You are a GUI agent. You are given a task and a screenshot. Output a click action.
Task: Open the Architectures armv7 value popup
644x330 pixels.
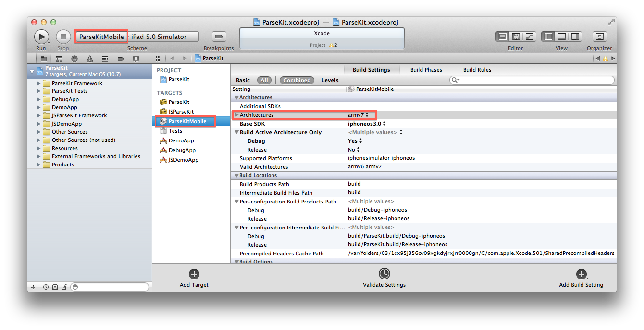358,115
